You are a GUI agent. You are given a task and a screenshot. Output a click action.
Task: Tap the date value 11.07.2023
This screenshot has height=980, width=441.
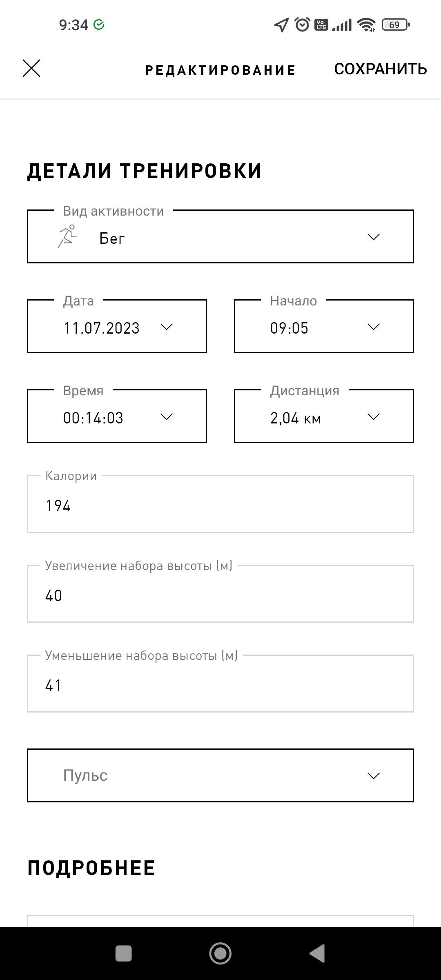[x=101, y=328]
